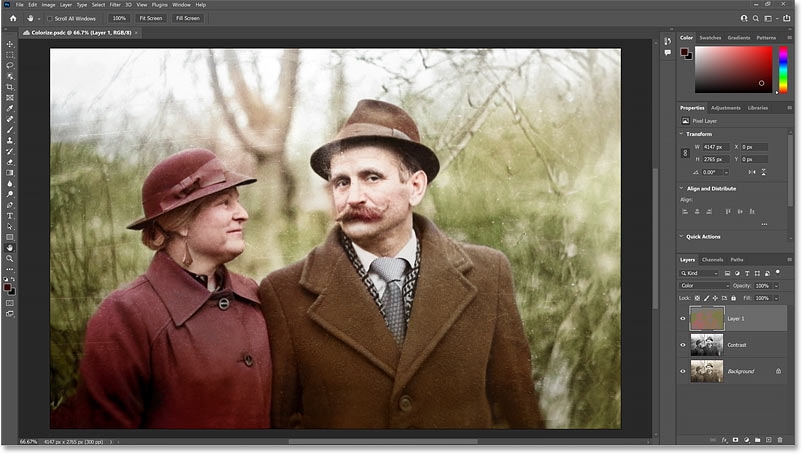Open the Fill dropdown arrow
803x455 pixels.
point(777,298)
